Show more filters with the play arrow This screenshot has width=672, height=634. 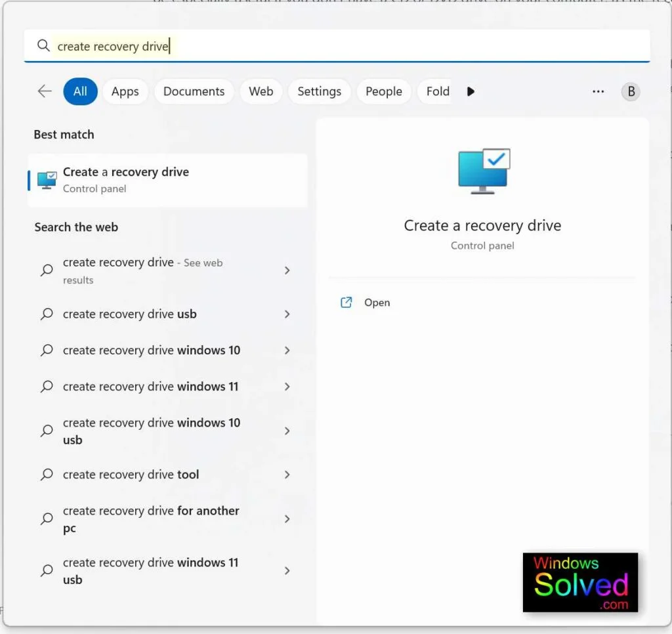point(471,91)
